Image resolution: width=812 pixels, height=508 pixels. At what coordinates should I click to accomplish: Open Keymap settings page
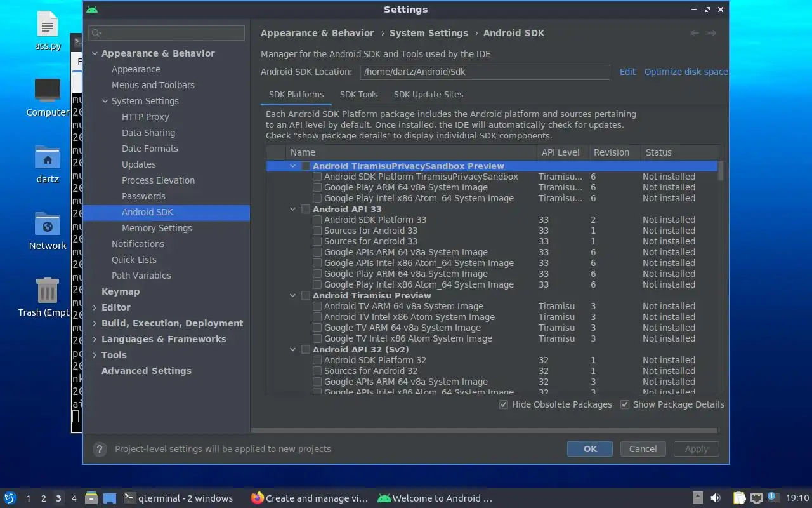pos(121,291)
